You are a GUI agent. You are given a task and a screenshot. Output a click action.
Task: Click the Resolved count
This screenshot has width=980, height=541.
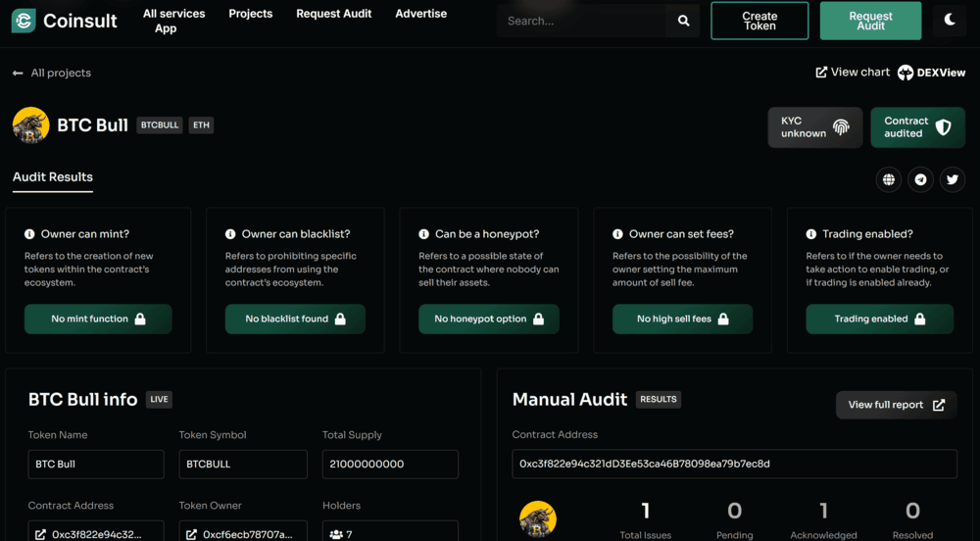(x=912, y=511)
